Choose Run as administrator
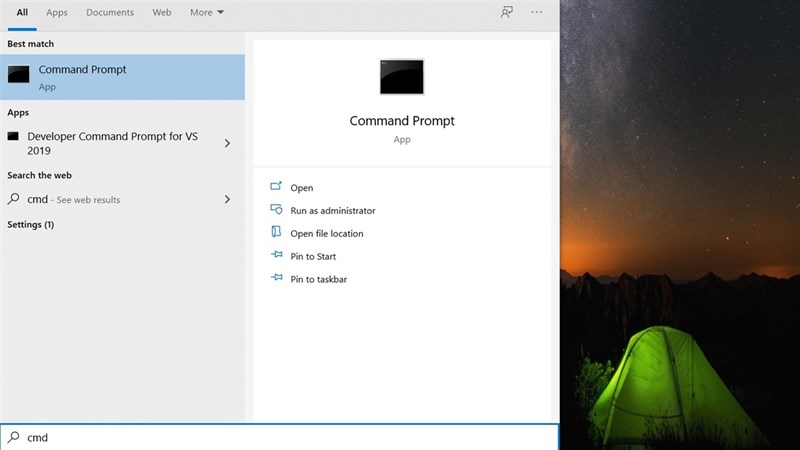The image size is (800, 450). [x=332, y=211]
